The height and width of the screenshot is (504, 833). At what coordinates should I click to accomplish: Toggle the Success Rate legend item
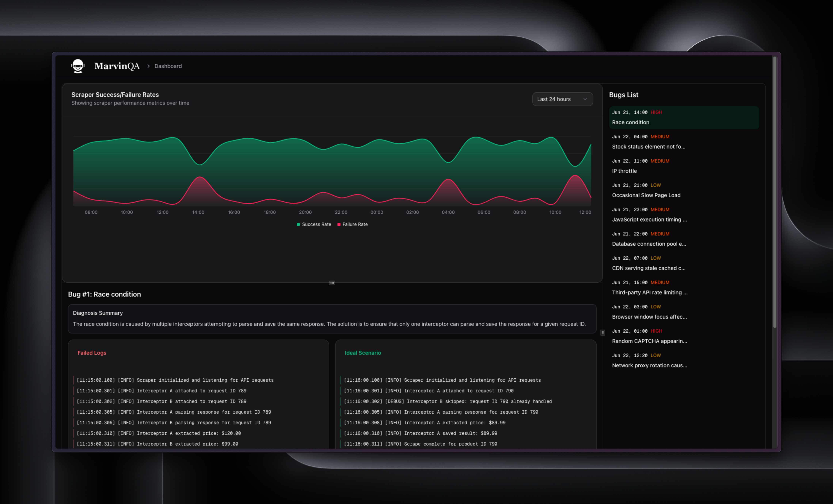[314, 224]
